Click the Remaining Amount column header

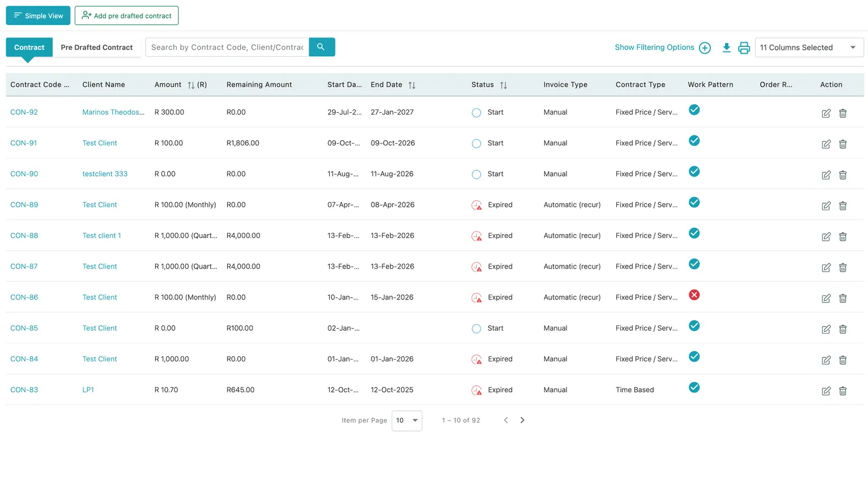(259, 85)
